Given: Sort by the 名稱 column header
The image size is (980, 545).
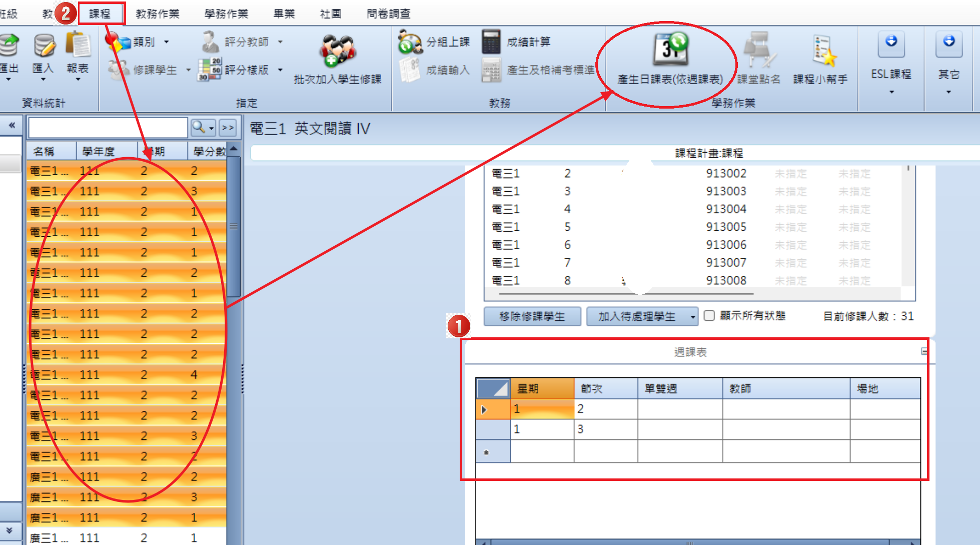Looking at the screenshot, I should pos(51,151).
